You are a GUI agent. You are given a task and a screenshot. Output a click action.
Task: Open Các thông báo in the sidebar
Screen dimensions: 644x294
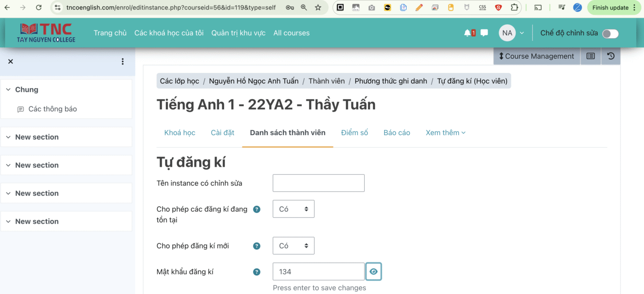tap(52, 109)
